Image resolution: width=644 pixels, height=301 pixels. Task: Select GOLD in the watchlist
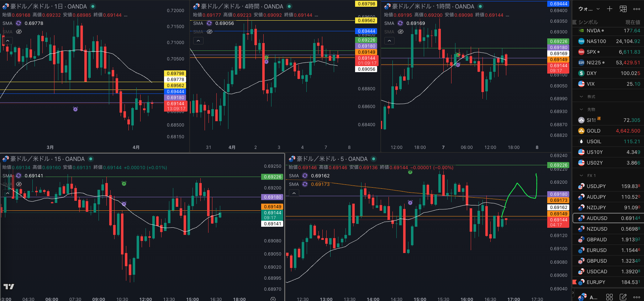pos(593,131)
